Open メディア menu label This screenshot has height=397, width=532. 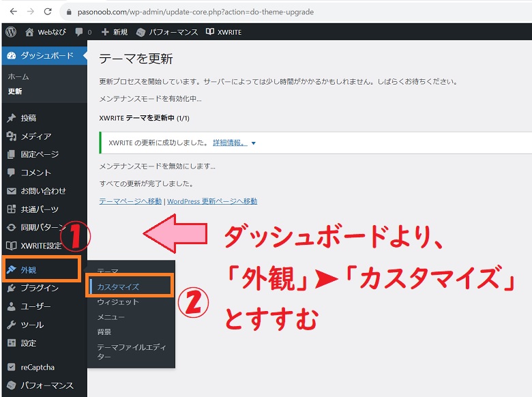coord(36,136)
